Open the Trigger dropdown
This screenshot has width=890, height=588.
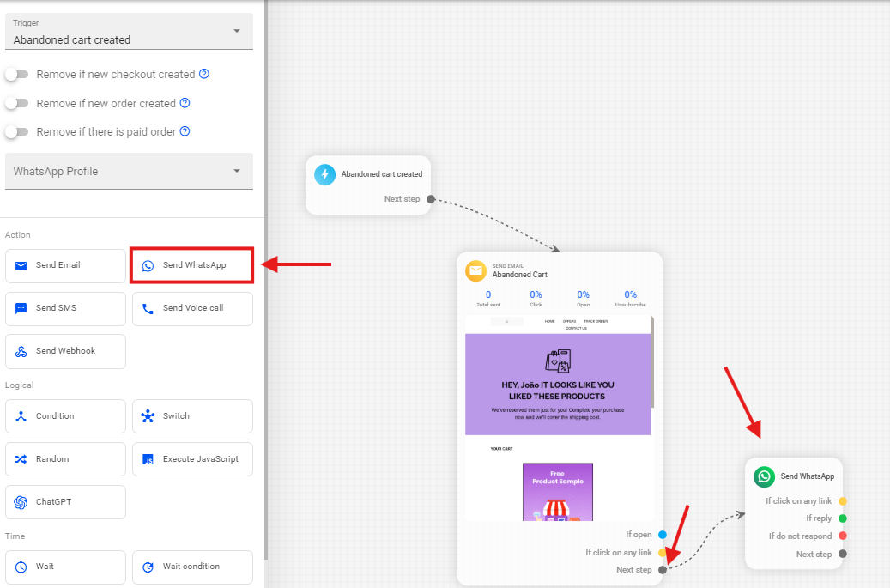(x=129, y=32)
